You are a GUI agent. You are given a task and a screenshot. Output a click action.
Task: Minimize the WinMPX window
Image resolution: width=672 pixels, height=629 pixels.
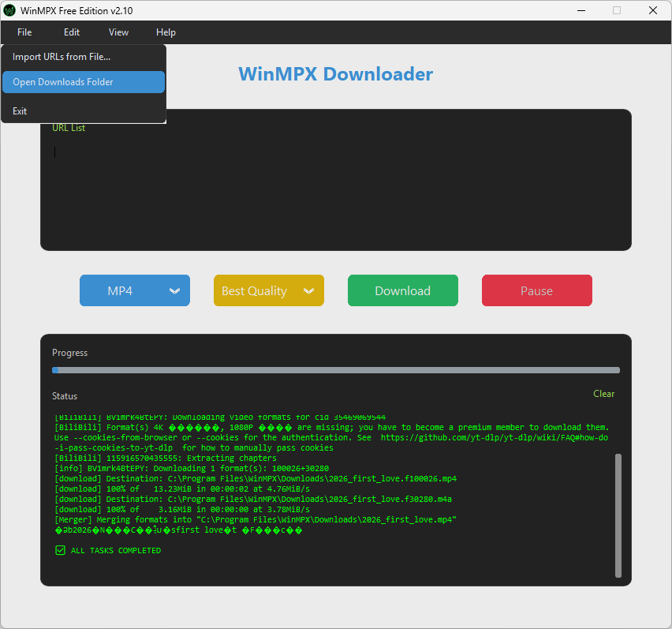tap(581, 10)
